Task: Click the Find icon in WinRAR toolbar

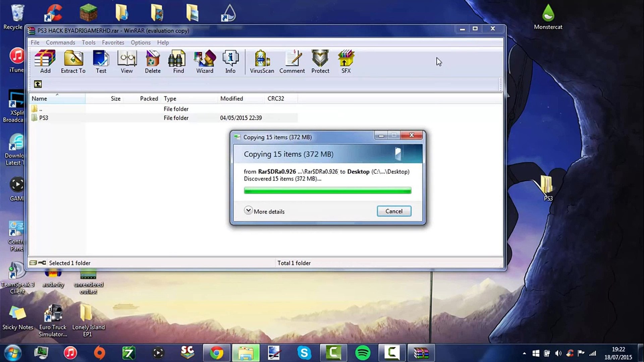Action: [178, 61]
